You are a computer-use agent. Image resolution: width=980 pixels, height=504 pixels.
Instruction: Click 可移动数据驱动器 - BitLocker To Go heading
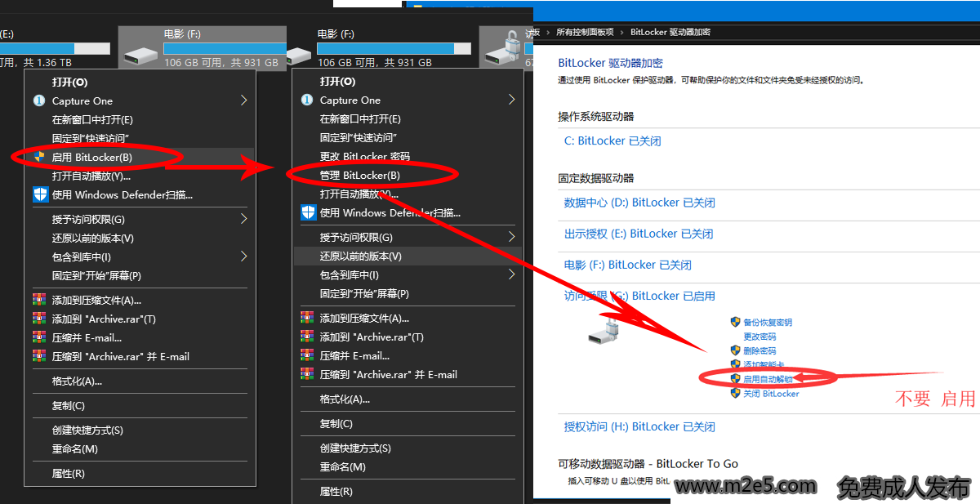[648, 463]
